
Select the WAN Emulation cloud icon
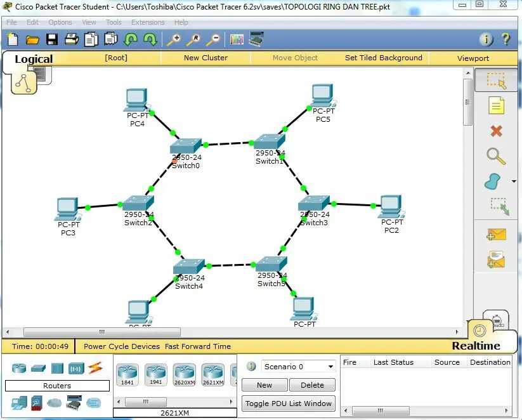(x=55, y=403)
